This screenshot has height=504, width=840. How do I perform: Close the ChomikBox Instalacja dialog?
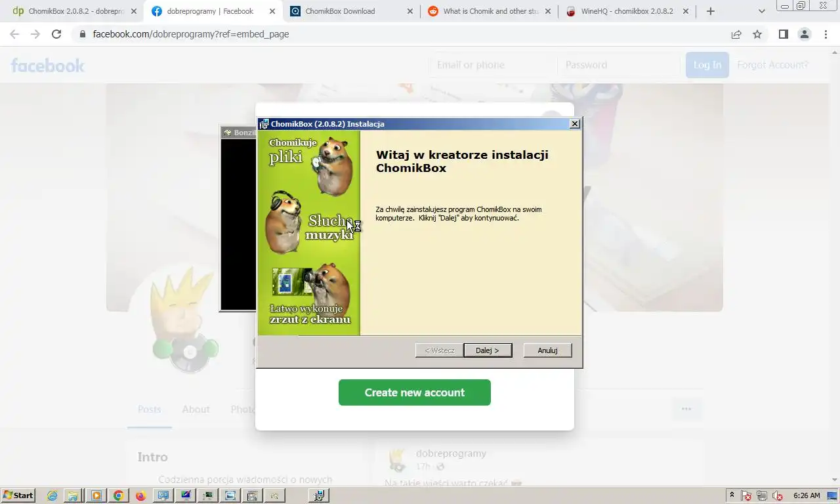click(575, 124)
